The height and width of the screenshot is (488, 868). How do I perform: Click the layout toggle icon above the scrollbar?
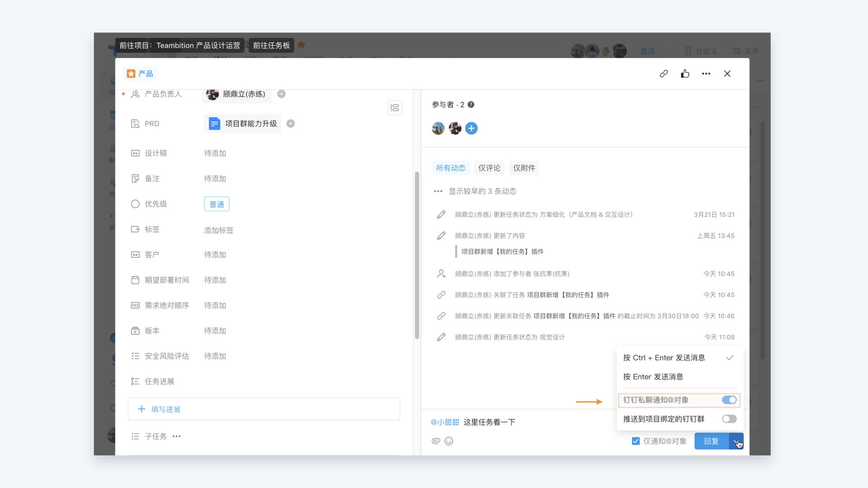(395, 108)
